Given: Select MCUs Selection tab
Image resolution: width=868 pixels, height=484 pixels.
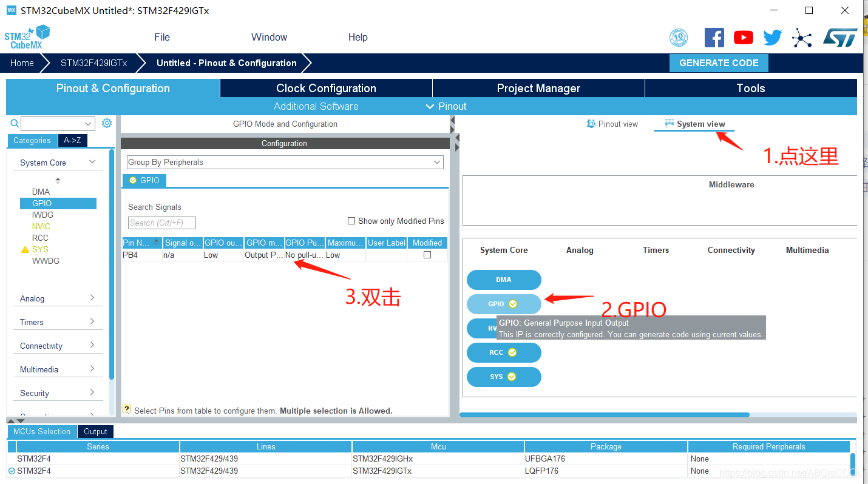Looking at the screenshot, I should click(42, 431).
